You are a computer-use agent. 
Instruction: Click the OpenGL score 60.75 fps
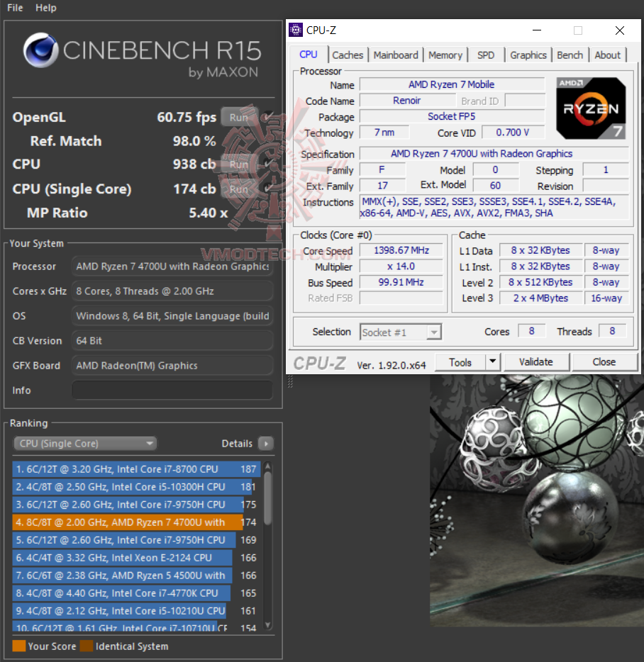pos(187,117)
